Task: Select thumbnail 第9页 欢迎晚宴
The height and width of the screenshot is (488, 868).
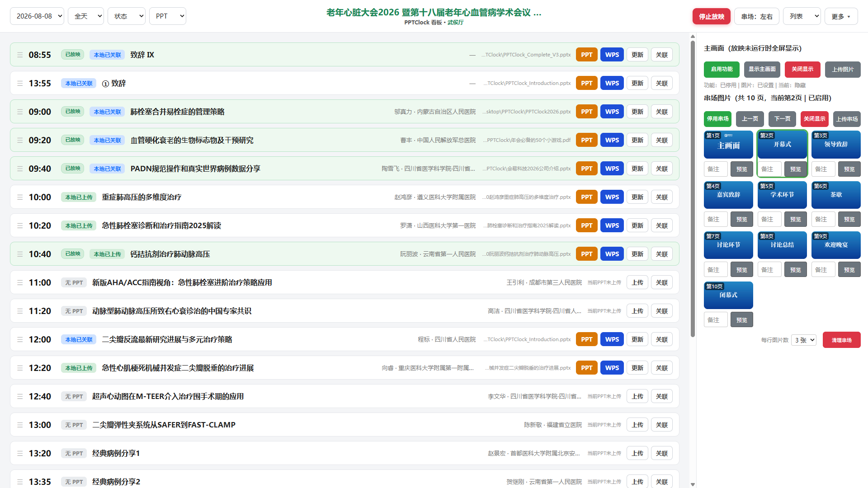Action: [836, 245]
